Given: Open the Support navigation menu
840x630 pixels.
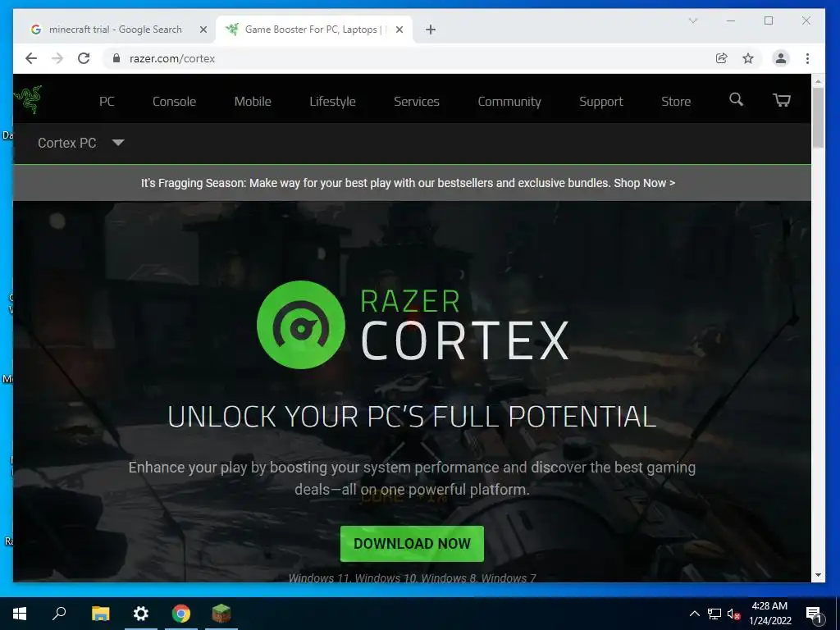Looking at the screenshot, I should point(600,101).
